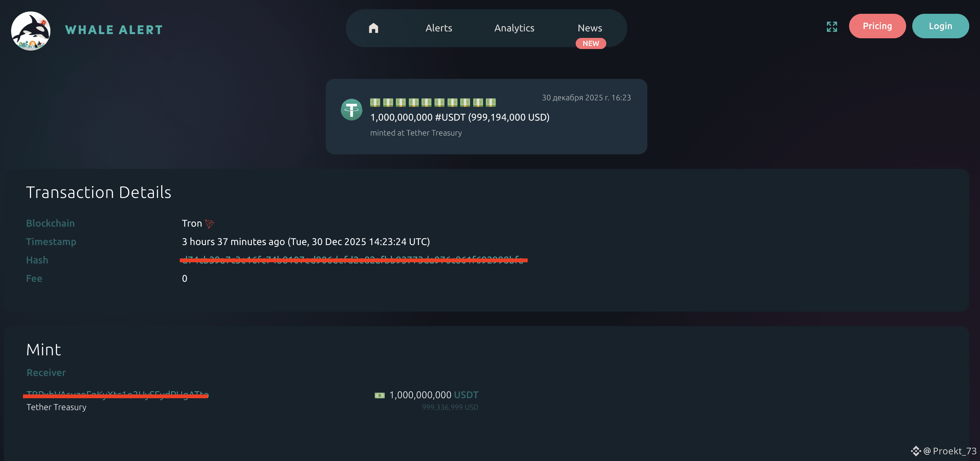Open the Analytics menu item

point(514,28)
